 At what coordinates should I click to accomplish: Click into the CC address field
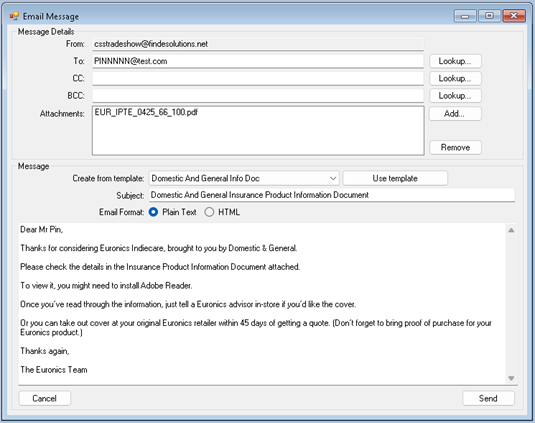[x=258, y=78]
